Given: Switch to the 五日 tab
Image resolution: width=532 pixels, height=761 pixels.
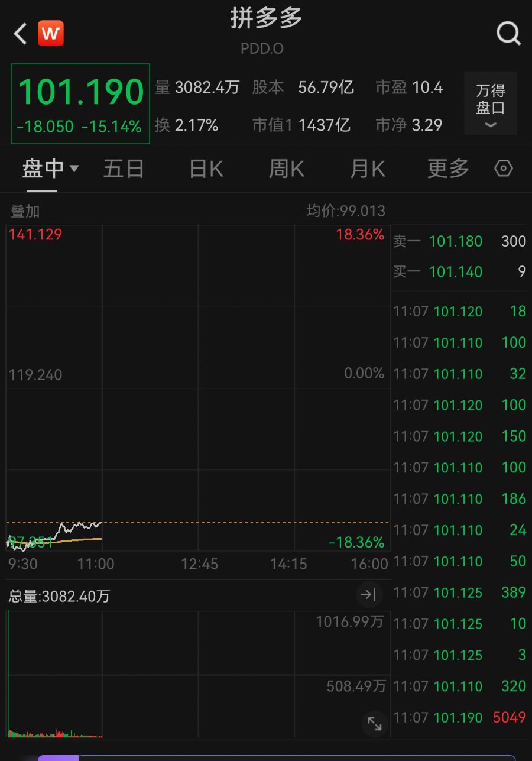Looking at the screenshot, I should (x=124, y=169).
